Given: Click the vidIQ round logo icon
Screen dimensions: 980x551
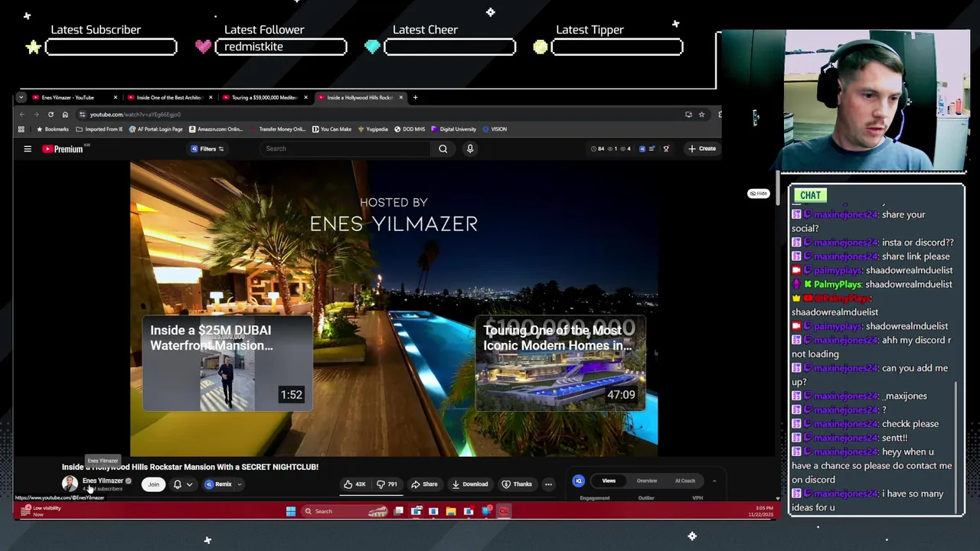Looking at the screenshot, I should [579, 481].
